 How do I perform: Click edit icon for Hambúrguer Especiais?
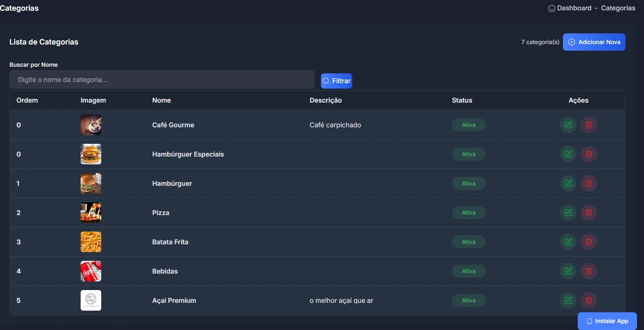(568, 154)
